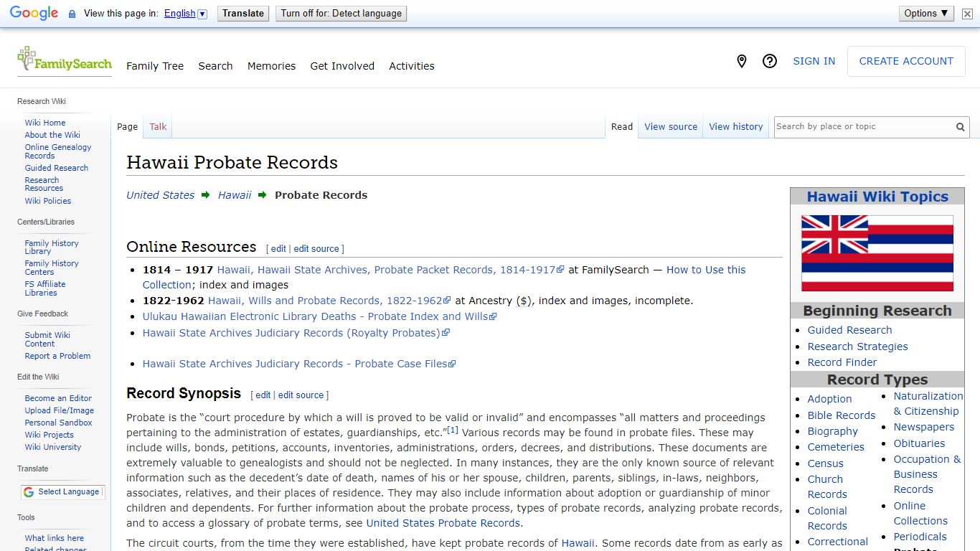
Task: Open Research Strategies in Beginning Research
Action: 857,347
